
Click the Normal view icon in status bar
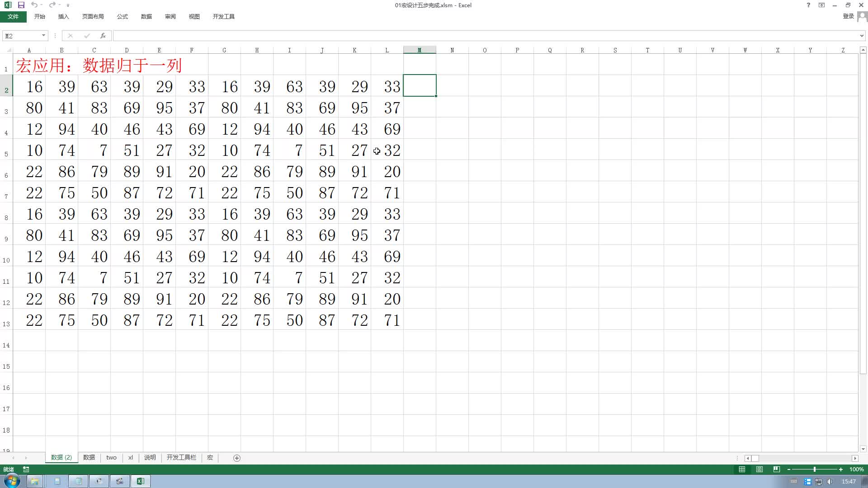pos(741,469)
